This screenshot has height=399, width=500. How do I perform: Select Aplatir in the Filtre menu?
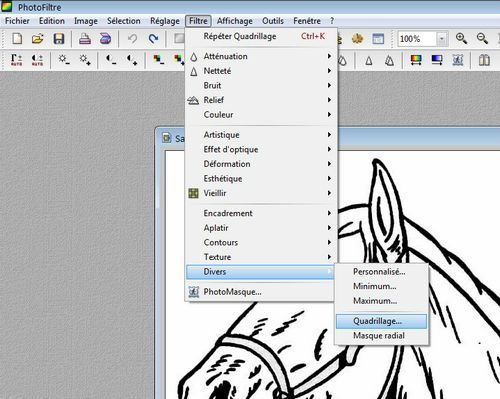point(261,228)
